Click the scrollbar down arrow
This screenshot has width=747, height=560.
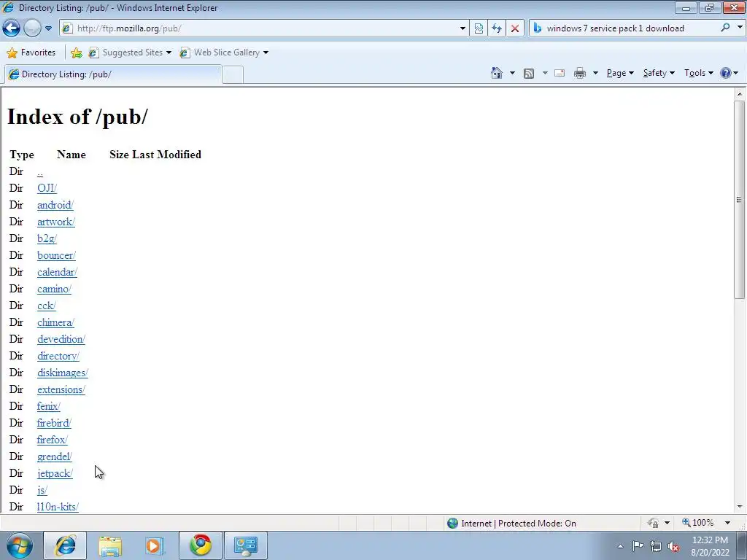click(x=740, y=507)
